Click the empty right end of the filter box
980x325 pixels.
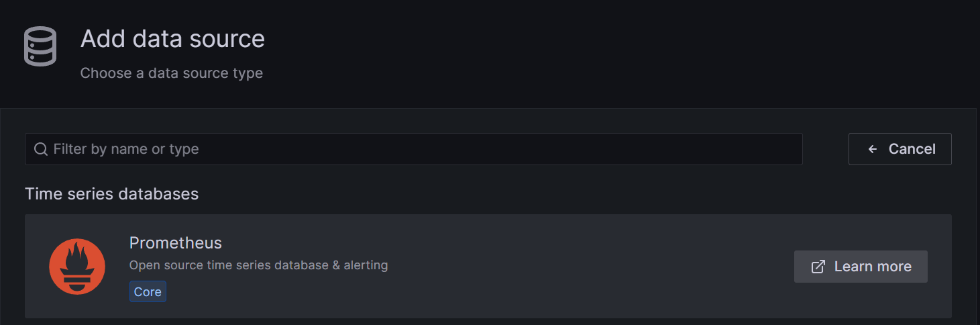click(738, 149)
